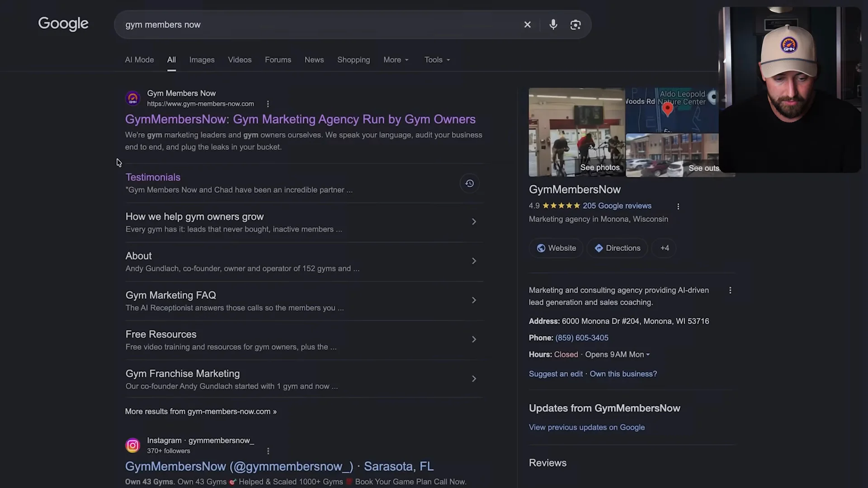The width and height of the screenshot is (868, 488).
Task: Expand the How we help gym owners grow chevron
Action: (474, 222)
